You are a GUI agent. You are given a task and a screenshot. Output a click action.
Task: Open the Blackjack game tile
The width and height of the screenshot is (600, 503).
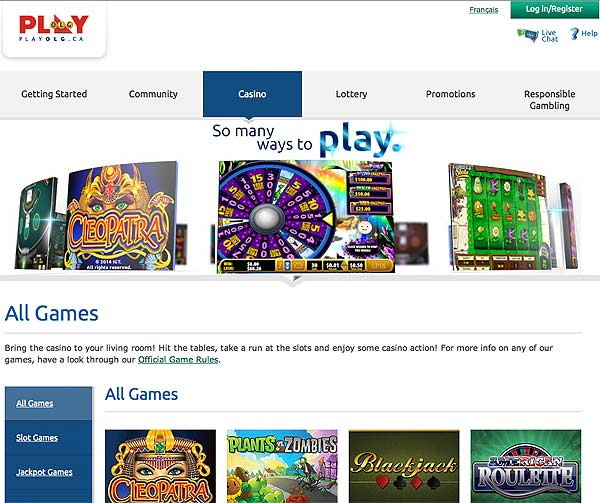(x=404, y=466)
